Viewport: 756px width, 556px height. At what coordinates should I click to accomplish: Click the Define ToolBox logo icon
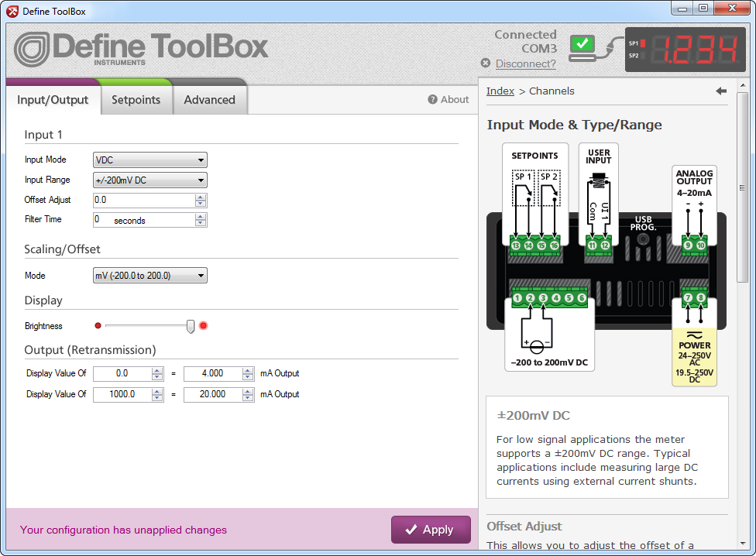[31, 49]
